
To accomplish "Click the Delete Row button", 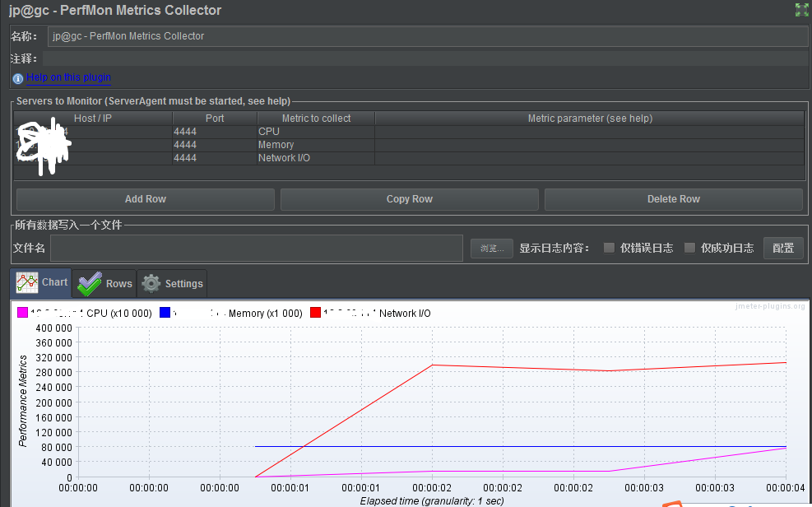I will coord(673,199).
